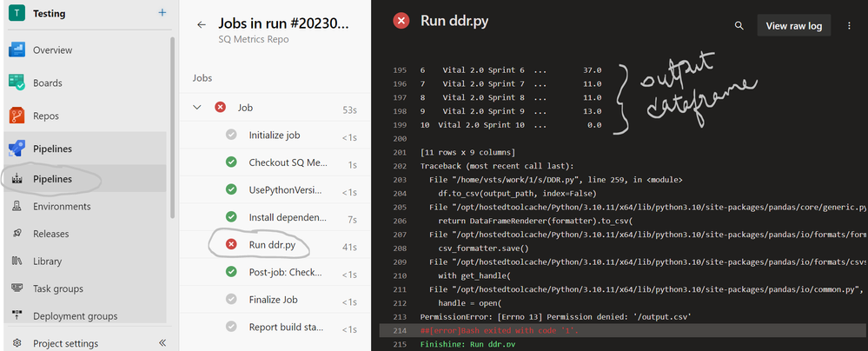Click log line 201 rows x columns
This screenshot has height=351, width=868.
click(467, 152)
